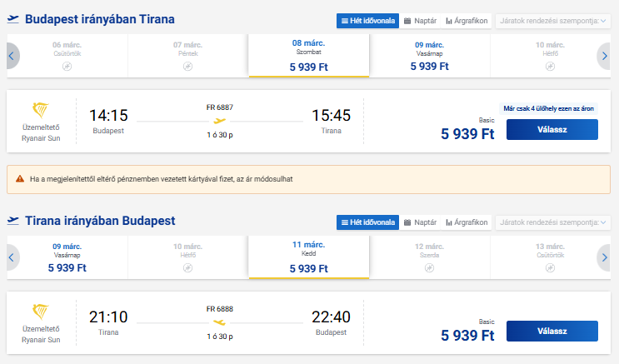The image size is (619, 364).
Task: Click Ryanair harp logo on flight FR 6888
Action: pyautogui.click(x=41, y=312)
